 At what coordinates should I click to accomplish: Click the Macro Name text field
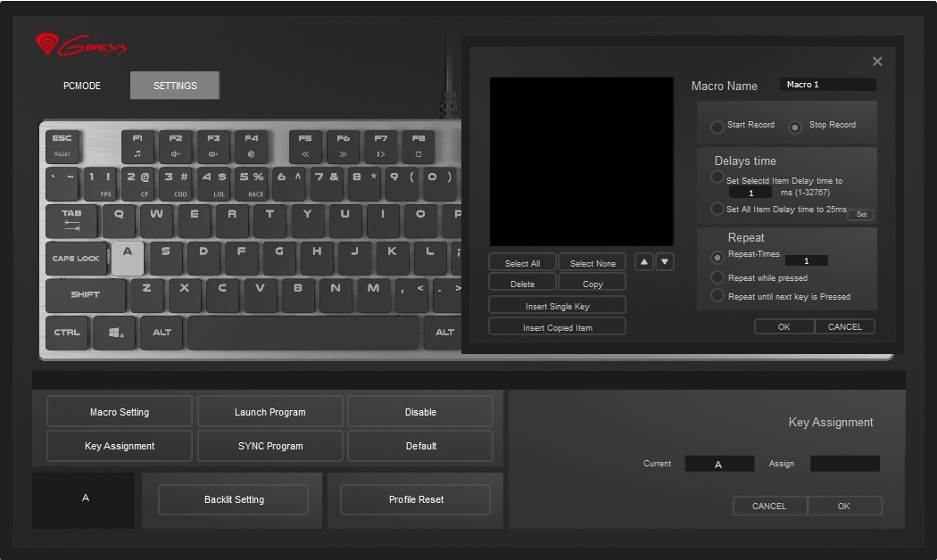(x=827, y=85)
